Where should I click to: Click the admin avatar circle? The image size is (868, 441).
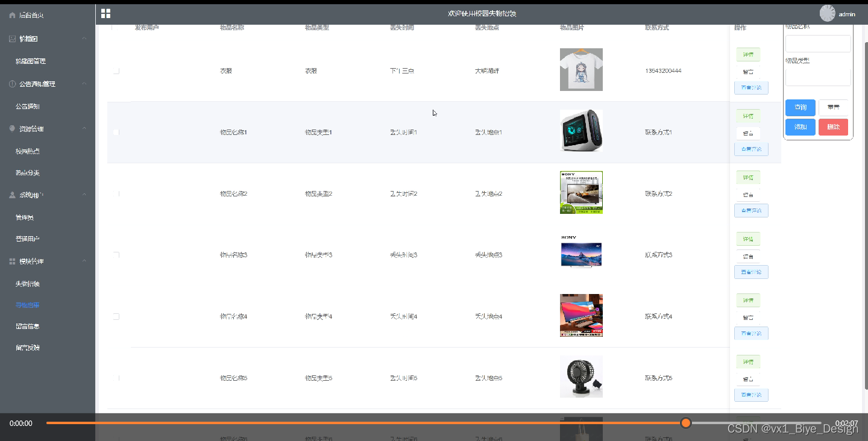point(828,13)
